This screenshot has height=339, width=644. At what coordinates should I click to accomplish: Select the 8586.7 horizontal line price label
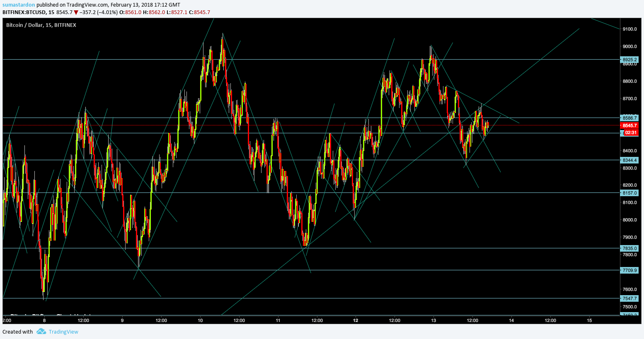(630, 118)
